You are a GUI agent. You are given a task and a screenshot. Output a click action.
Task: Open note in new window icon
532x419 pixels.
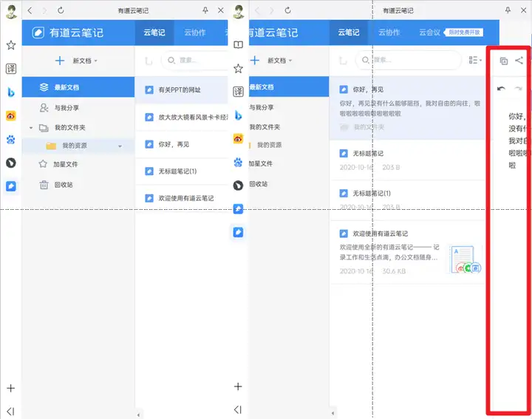(x=504, y=61)
